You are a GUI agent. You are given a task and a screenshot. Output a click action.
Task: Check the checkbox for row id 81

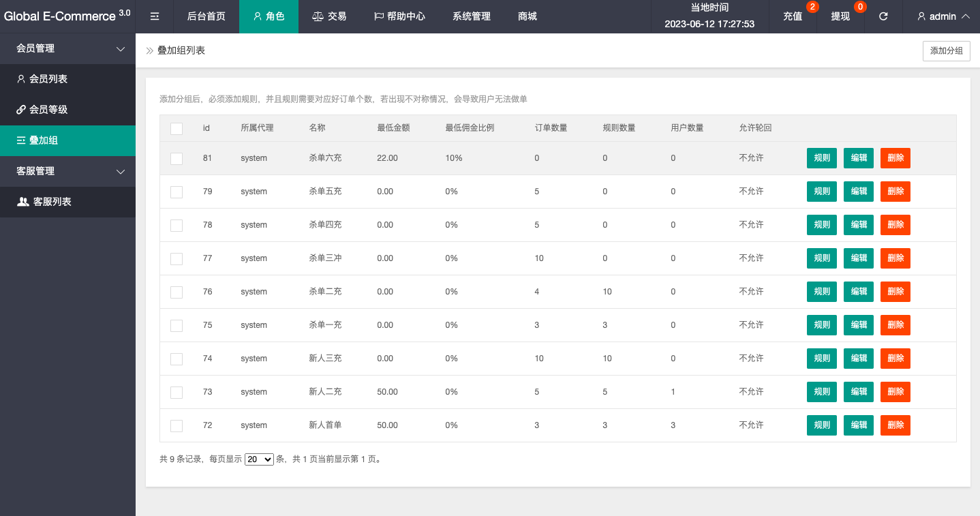point(177,158)
